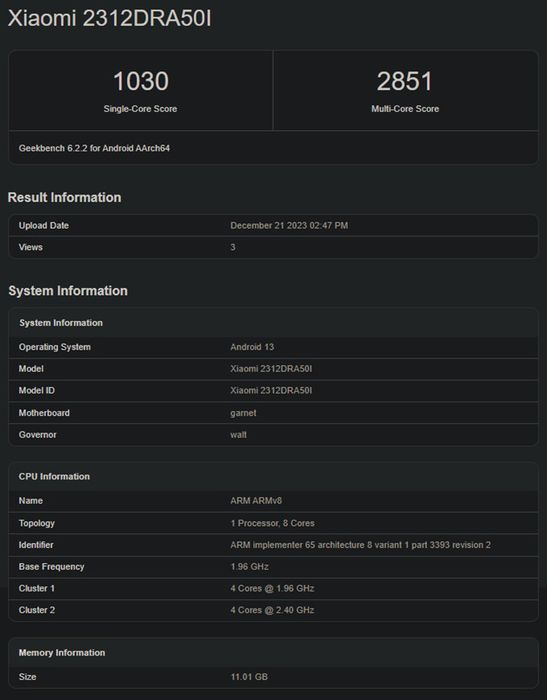Click the Model value Xiaomi 2312DRA50I
547x700 pixels.
point(271,369)
